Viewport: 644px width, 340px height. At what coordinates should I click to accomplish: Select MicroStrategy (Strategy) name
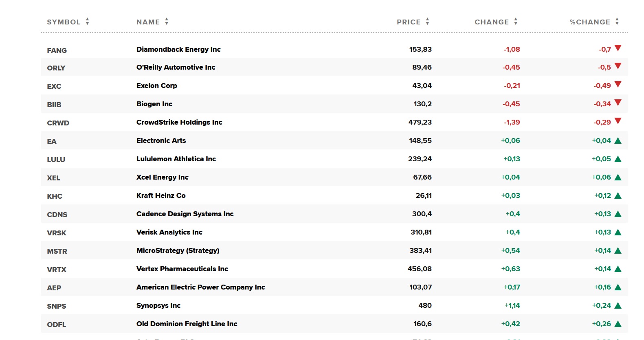(178, 250)
